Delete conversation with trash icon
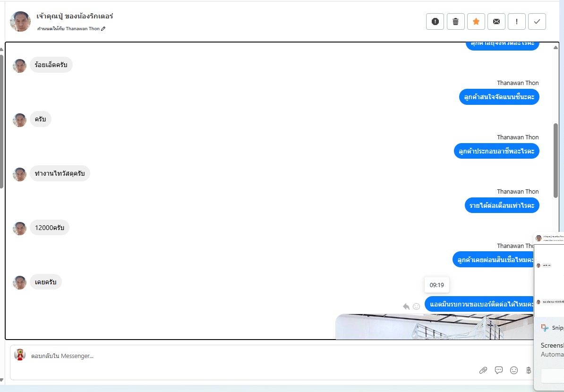The image size is (564, 392). pyautogui.click(x=456, y=22)
